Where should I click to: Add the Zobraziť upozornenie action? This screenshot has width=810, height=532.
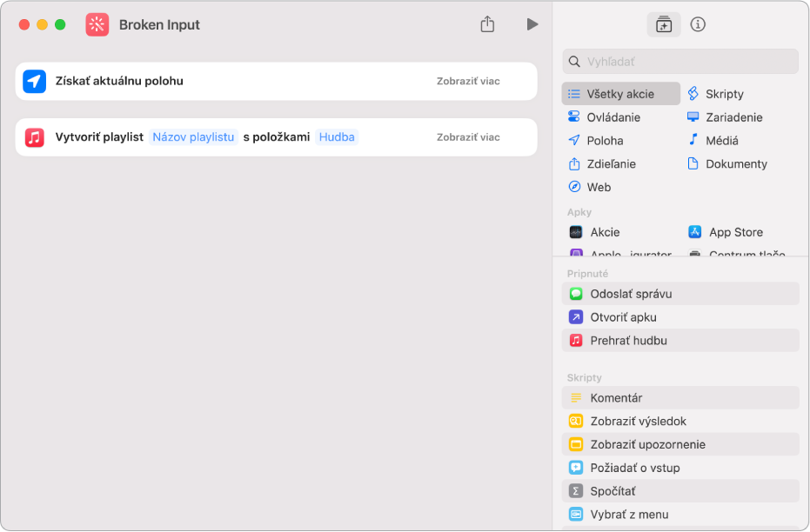679,444
